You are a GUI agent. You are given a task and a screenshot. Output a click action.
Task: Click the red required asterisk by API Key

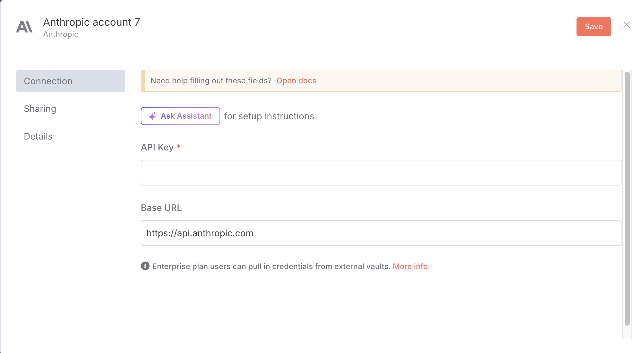click(x=179, y=147)
